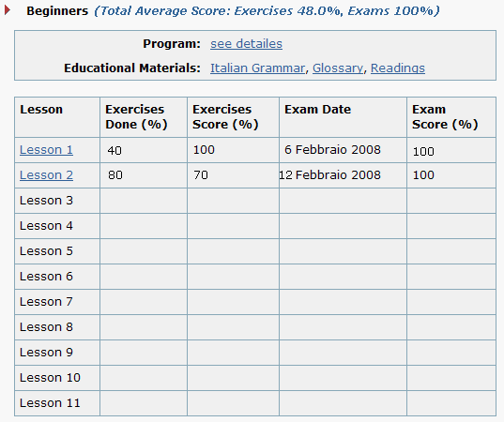
Task: Collapse the Beginners section red arrow
Action: (x=8, y=10)
